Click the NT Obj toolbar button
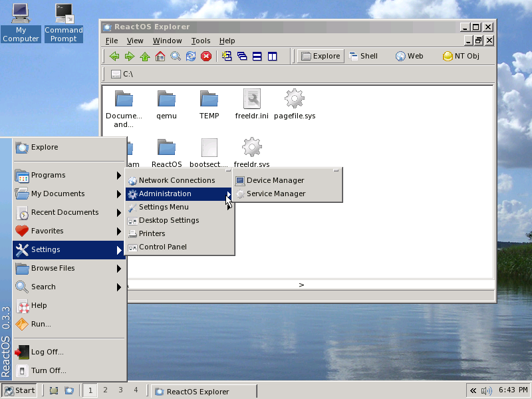 [461, 57]
